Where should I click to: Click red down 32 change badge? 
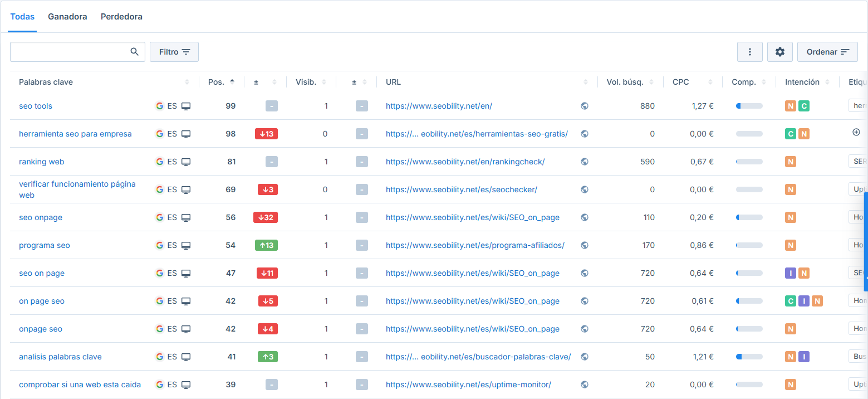(265, 217)
